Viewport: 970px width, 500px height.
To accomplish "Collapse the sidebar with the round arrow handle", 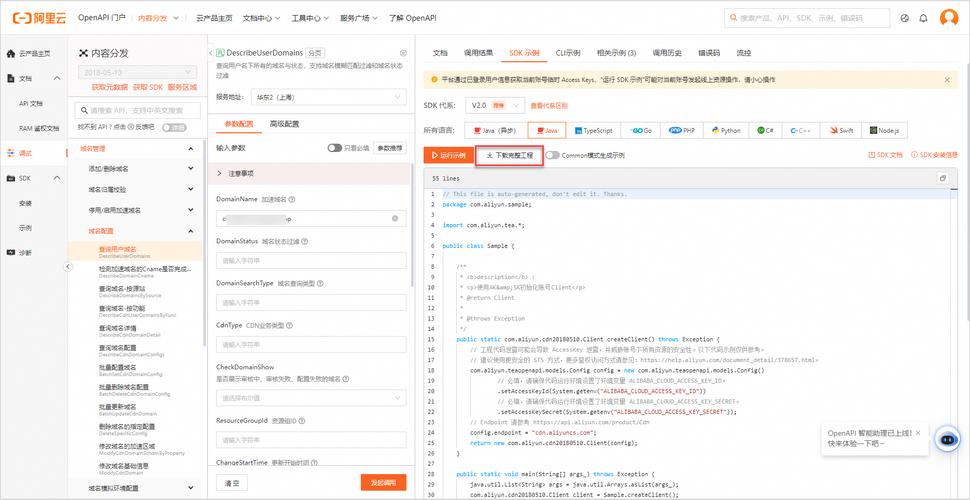I will tap(69, 267).
